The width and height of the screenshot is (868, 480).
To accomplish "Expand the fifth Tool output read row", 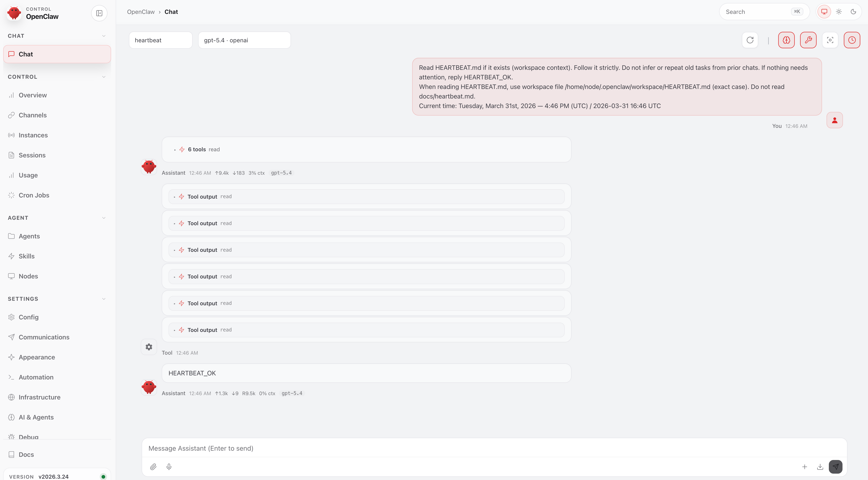I will pos(366,303).
